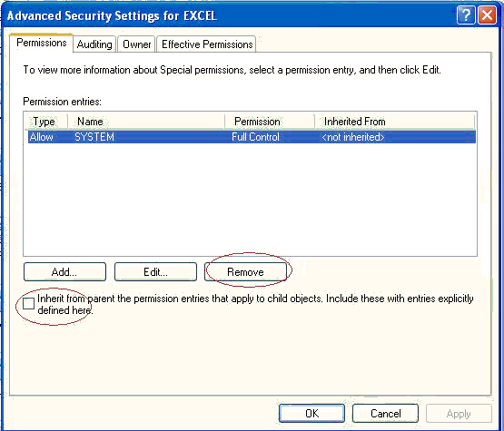Image resolution: width=504 pixels, height=431 pixels.
Task: Cancel the Advanced Security Settings dialog
Action: 385,414
